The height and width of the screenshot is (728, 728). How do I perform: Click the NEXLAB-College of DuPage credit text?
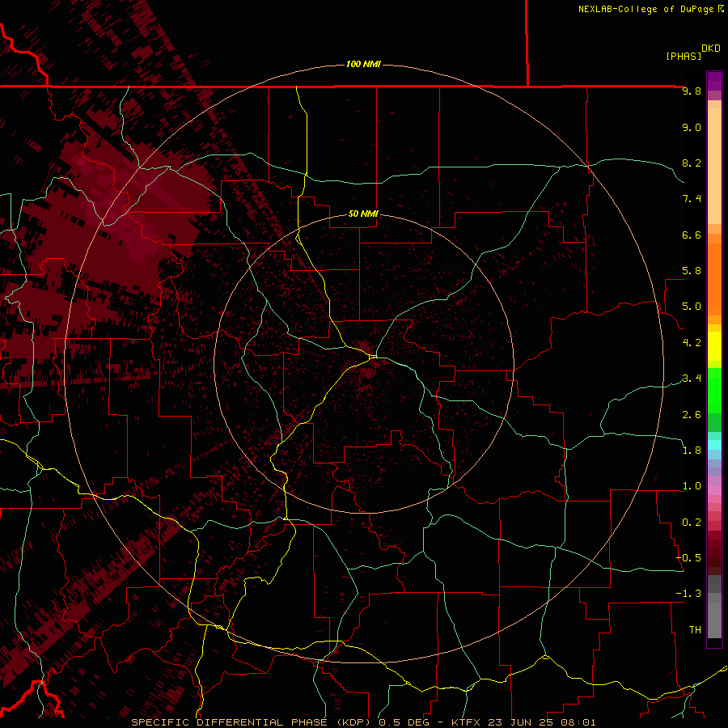pos(650,9)
